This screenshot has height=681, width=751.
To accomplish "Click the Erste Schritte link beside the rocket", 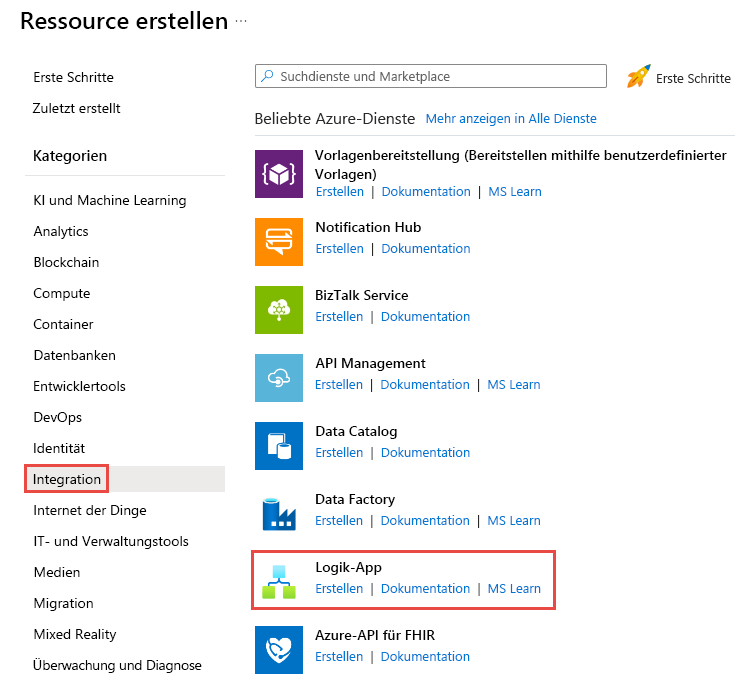I will coord(693,79).
